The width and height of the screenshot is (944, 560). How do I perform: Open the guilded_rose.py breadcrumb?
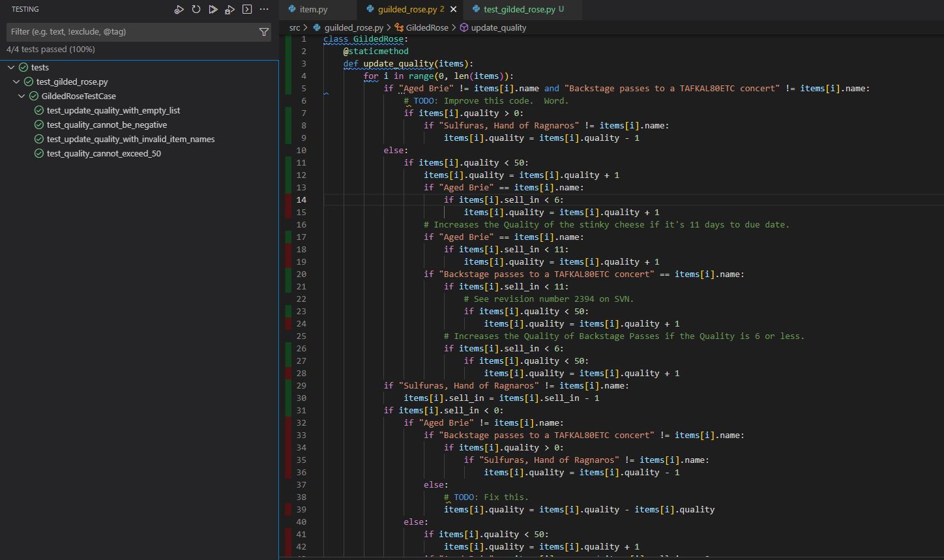tap(354, 27)
